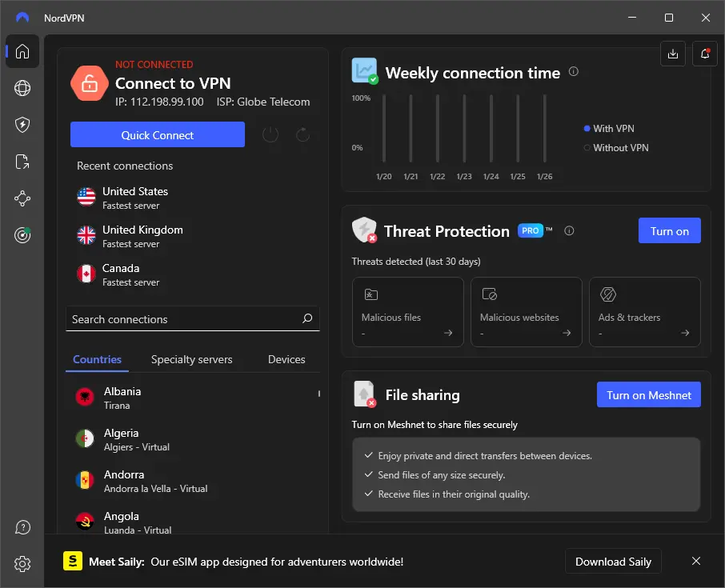Image resolution: width=725 pixels, height=588 pixels.
Task: Open the Ads & trackers card arrow
Action: (x=685, y=333)
